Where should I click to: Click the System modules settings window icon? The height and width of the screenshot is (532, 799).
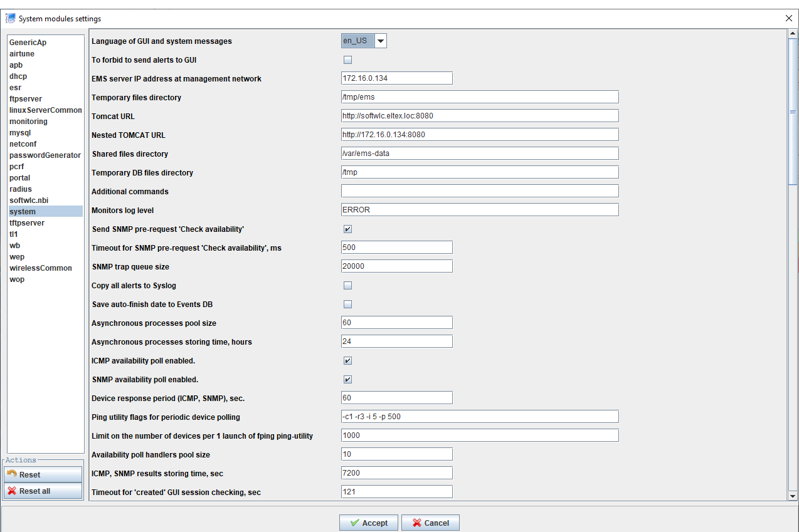click(11, 18)
